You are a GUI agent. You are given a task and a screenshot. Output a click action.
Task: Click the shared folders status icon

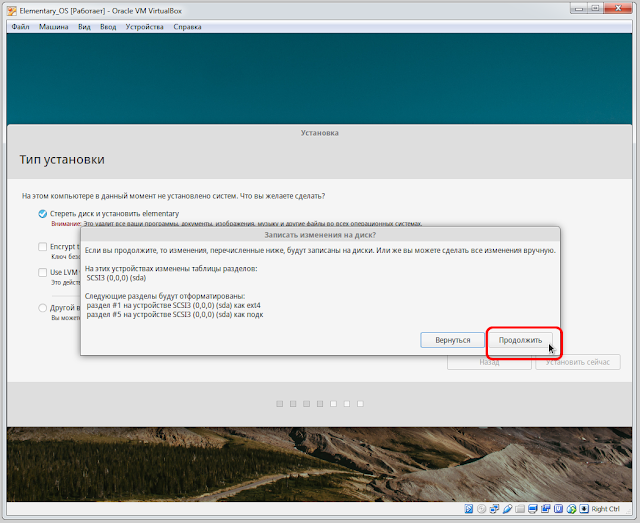click(x=520, y=509)
